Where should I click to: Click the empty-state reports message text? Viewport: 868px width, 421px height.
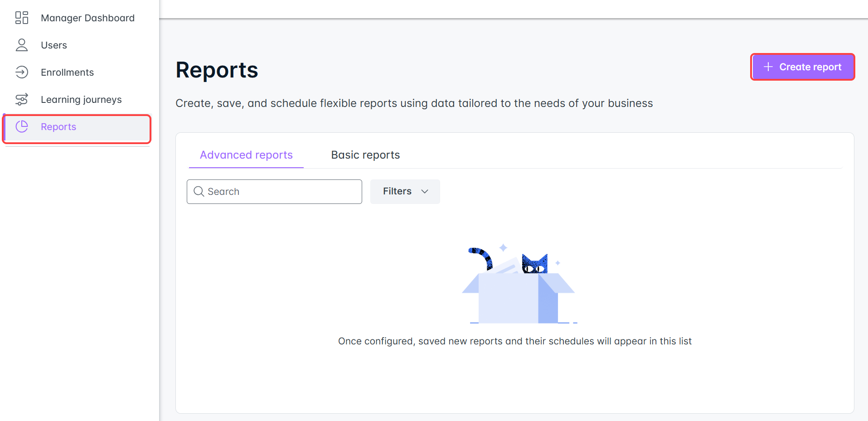point(514,341)
